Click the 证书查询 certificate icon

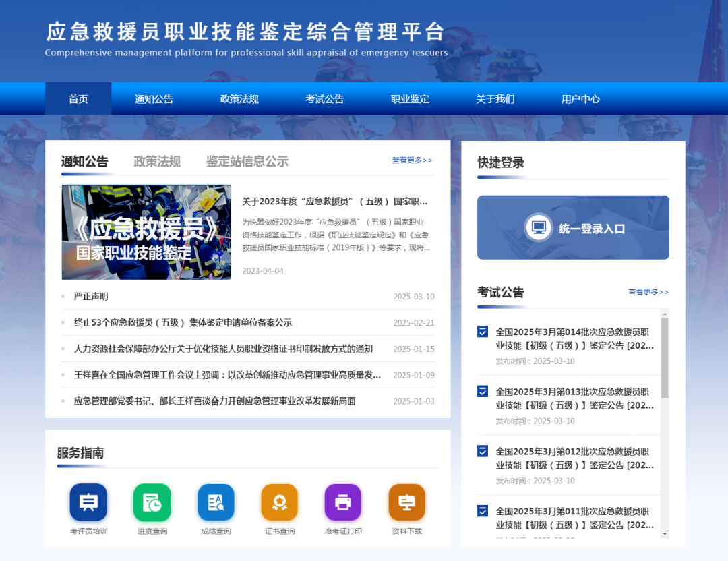(279, 502)
